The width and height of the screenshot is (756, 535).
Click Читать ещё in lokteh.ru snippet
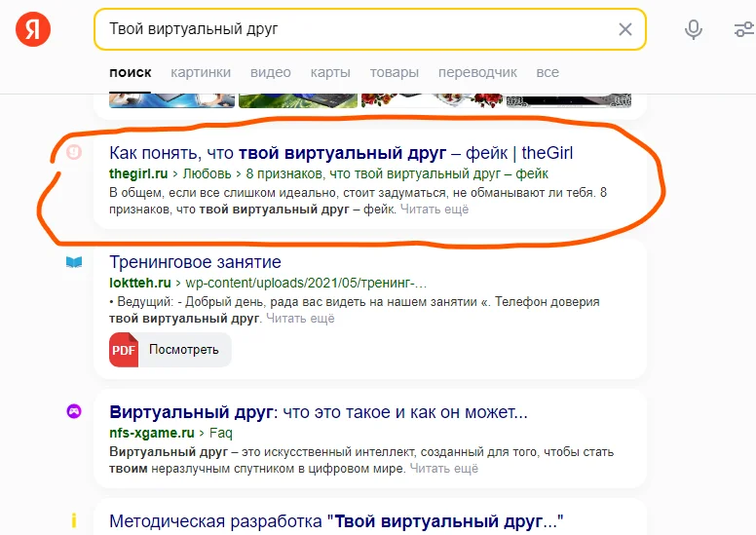point(300,319)
